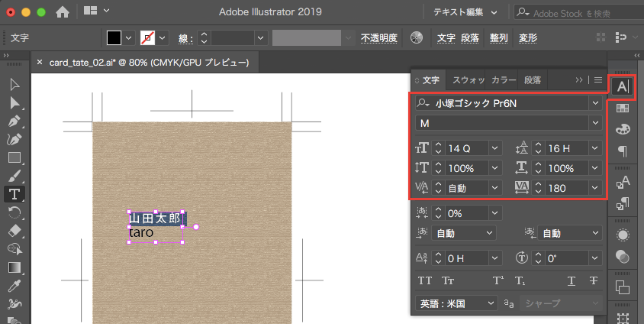Pick the Eyedropper tool
Viewport: 644px width, 324px height.
pos(13,286)
